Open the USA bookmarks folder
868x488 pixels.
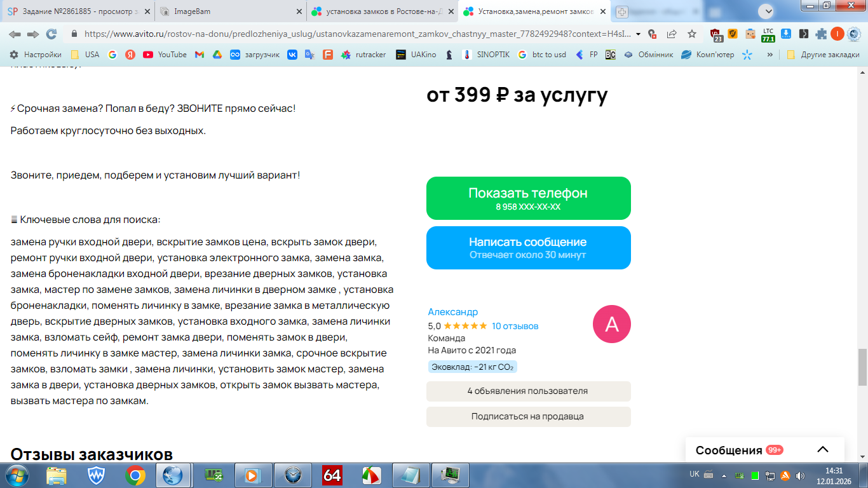click(x=85, y=55)
